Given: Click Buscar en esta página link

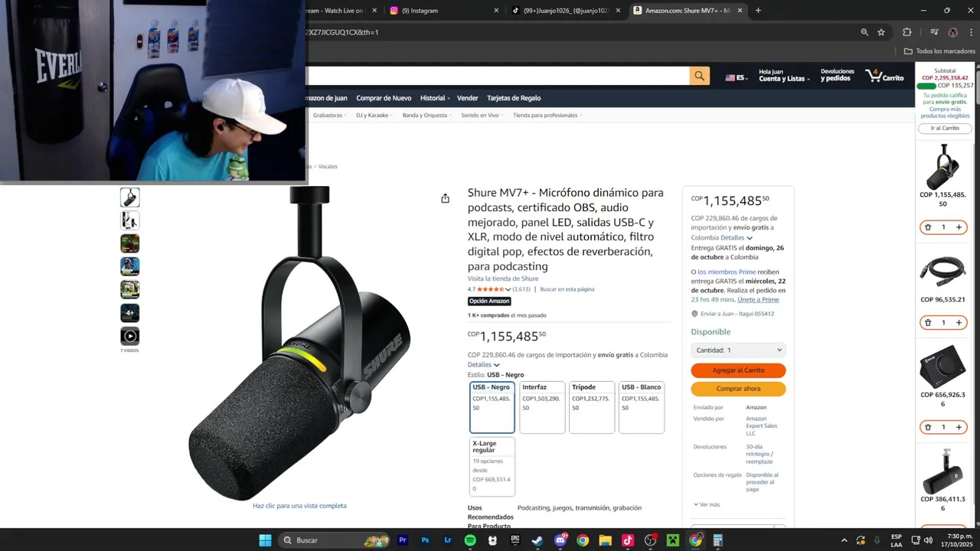Looking at the screenshot, I should point(567,289).
